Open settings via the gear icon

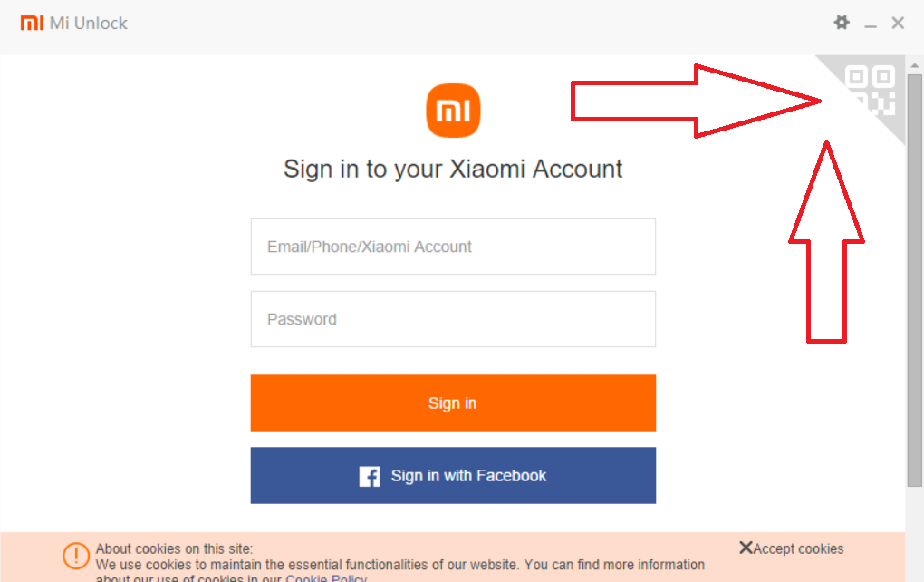pos(842,23)
